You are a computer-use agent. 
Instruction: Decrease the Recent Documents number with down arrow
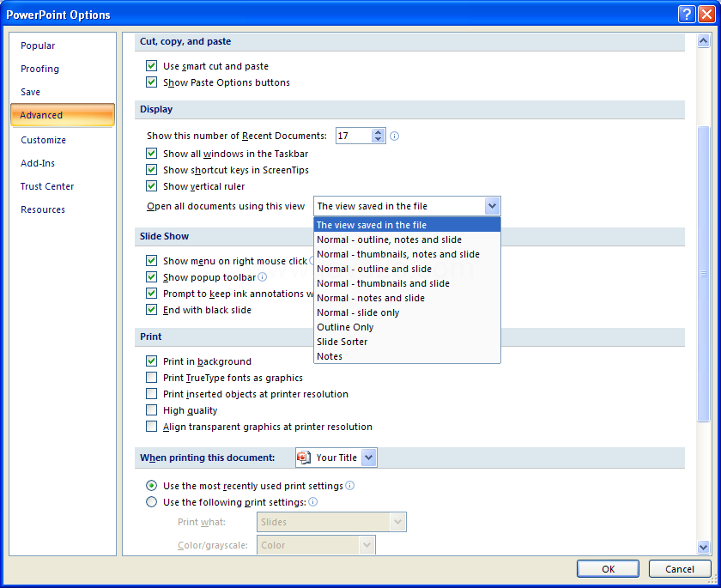[x=378, y=139]
